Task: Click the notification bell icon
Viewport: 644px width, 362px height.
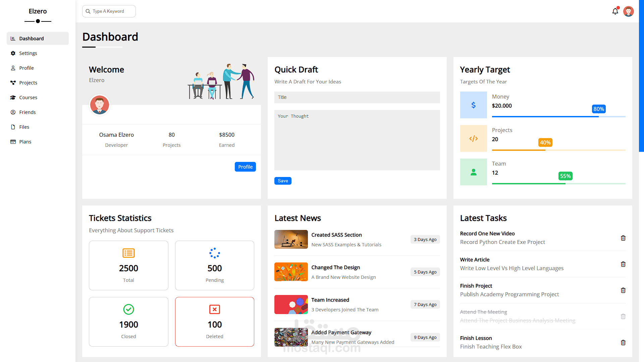Action: [615, 11]
